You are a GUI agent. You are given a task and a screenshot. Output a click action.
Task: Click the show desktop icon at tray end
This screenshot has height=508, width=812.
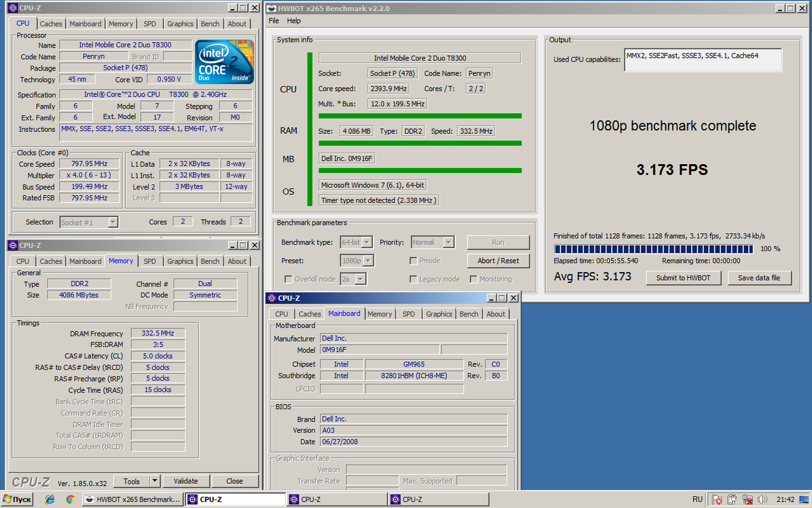point(804,500)
